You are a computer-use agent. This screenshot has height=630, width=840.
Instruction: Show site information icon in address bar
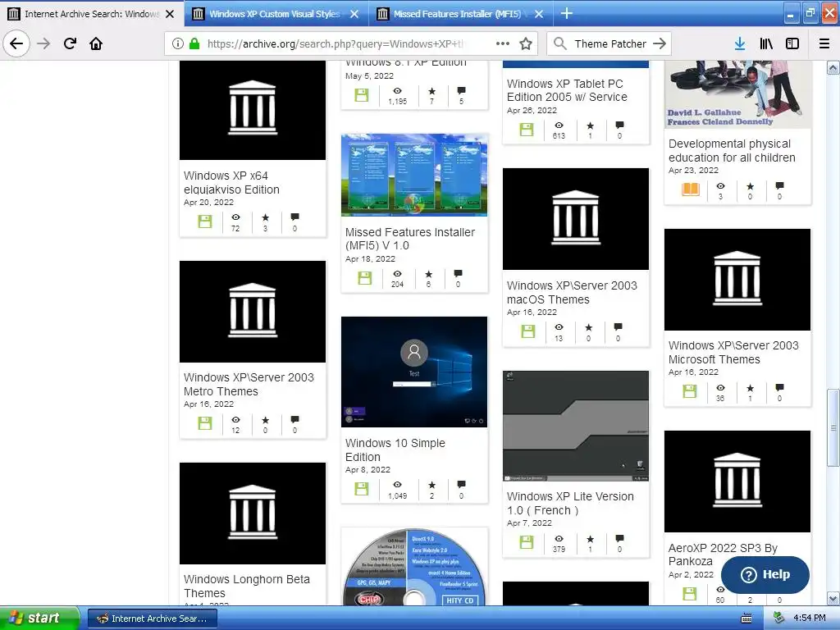click(x=178, y=43)
